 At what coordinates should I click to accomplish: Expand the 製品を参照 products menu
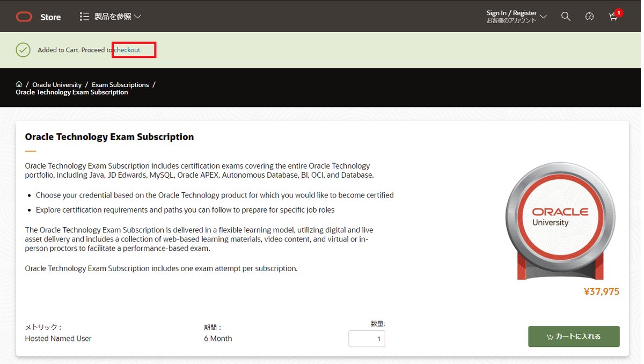111,17
